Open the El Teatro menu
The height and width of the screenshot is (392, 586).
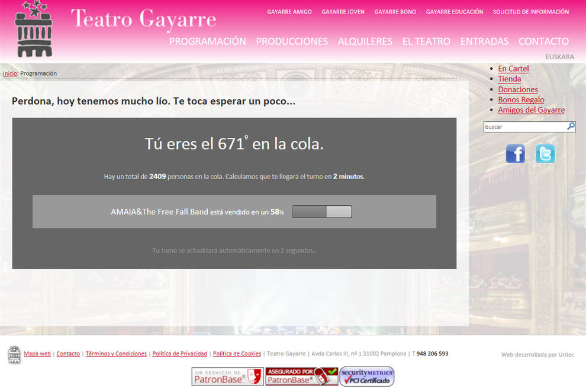coord(426,41)
